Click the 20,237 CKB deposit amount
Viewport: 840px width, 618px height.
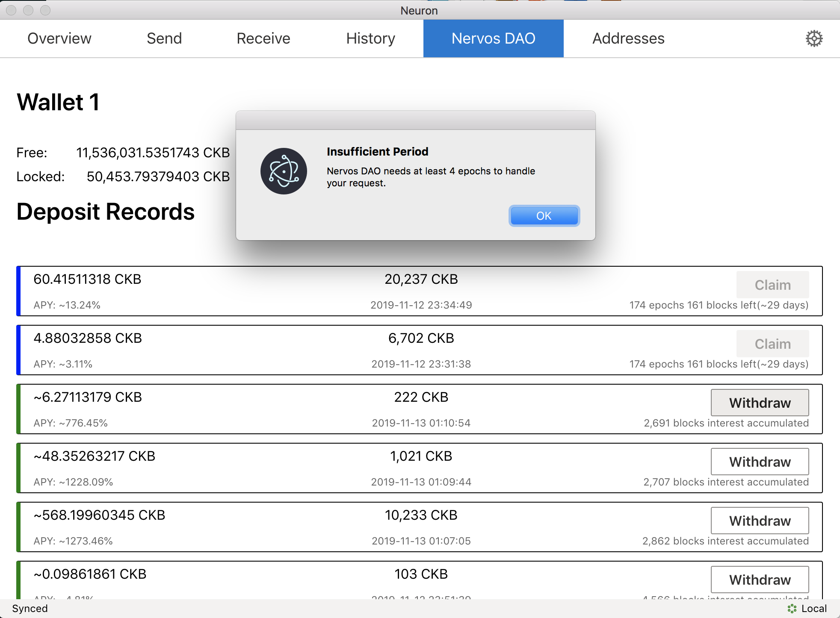[x=421, y=279]
